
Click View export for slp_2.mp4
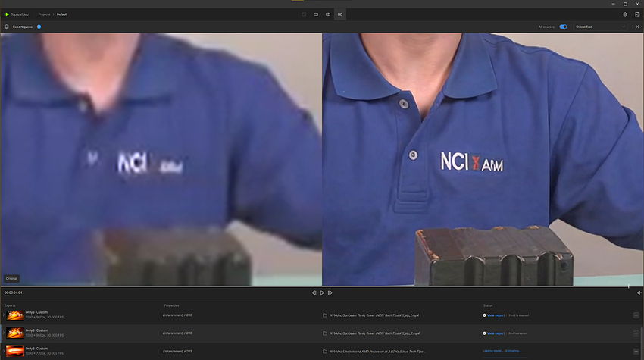coord(496,333)
